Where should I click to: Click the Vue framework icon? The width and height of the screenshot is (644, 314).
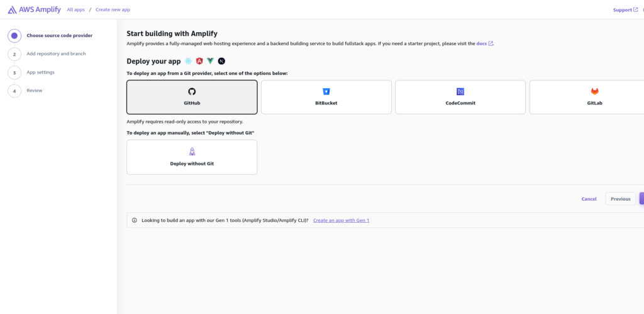[210, 61]
